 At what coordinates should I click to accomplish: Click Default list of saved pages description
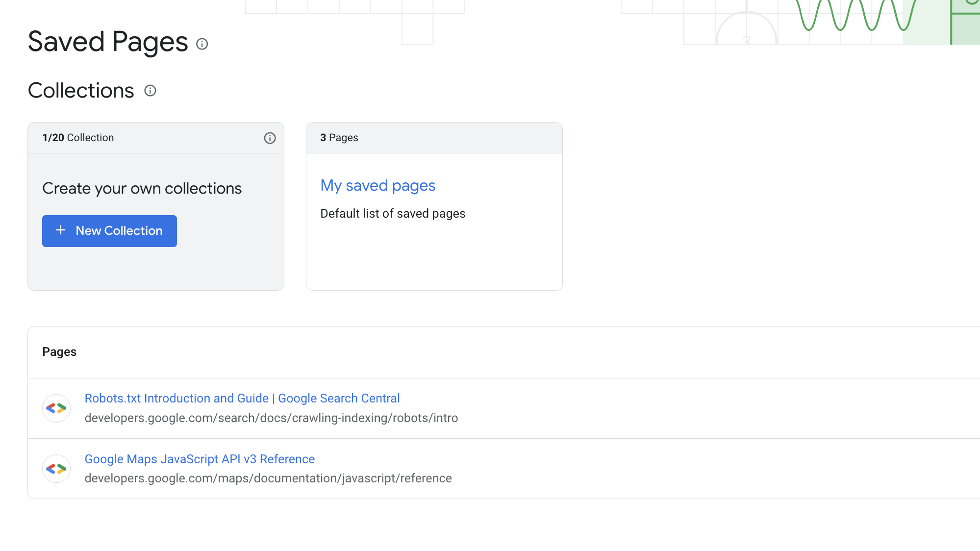(392, 214)
